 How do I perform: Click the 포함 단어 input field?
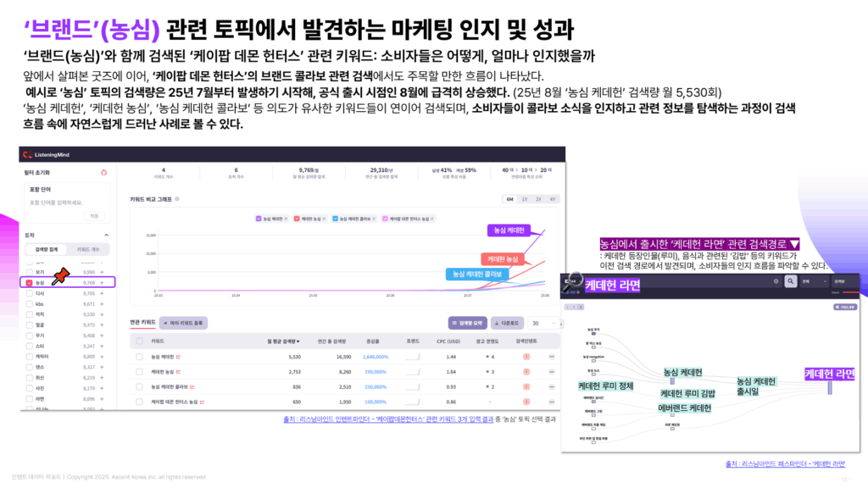(64, 202)
